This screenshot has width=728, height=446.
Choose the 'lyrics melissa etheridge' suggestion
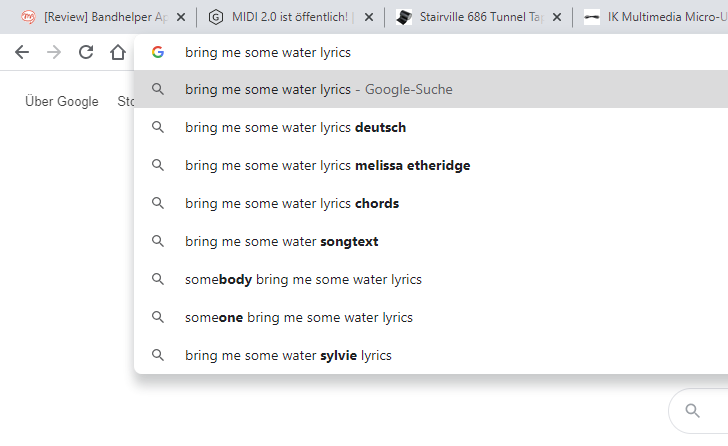tap(431, 165)
